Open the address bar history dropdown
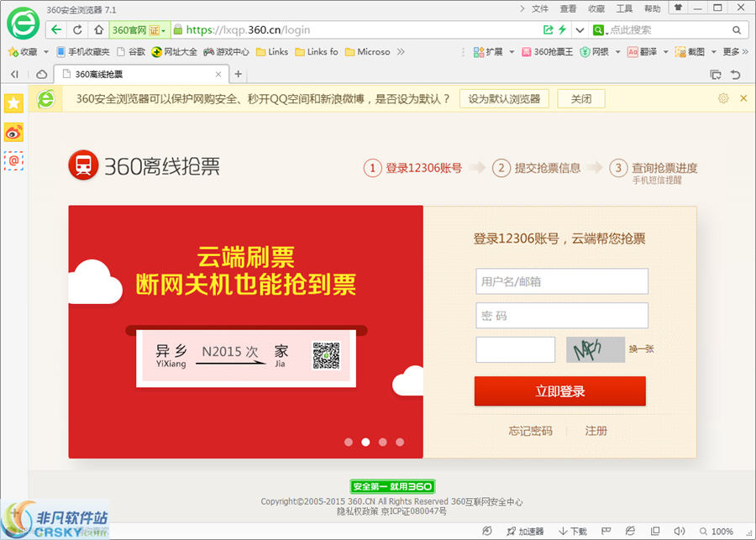 pyautogui.click(x=580, y=30)
